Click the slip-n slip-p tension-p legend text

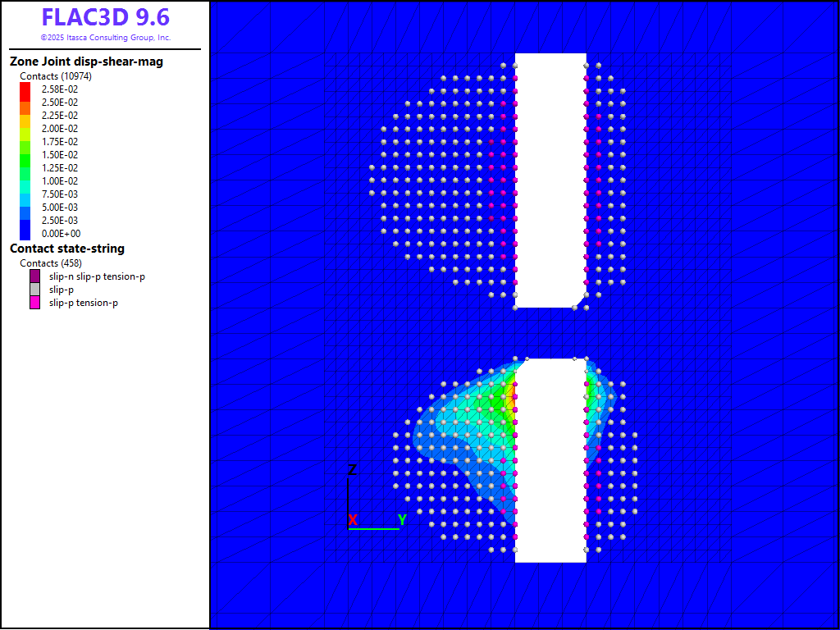click(x=97, y=276)
